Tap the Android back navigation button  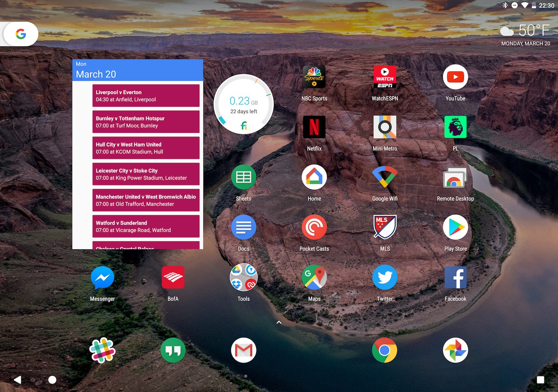[17, 380]
